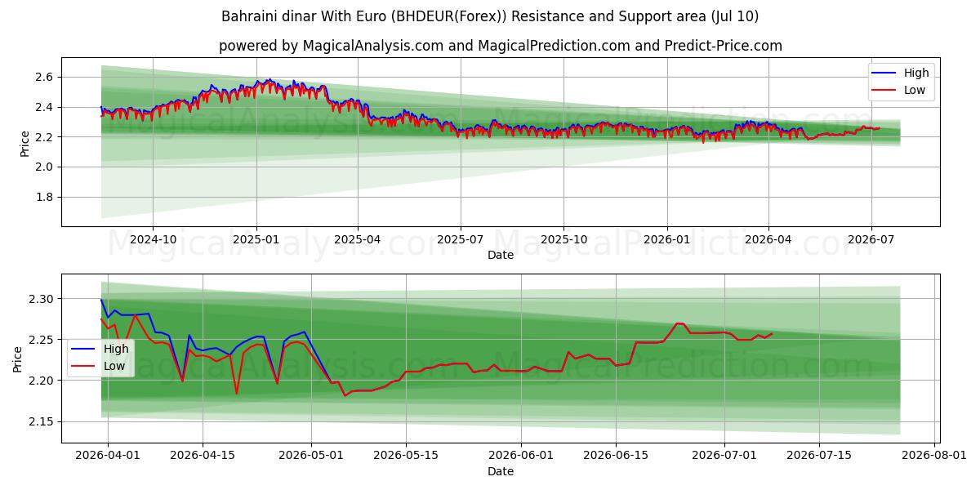Select the top chart 'Price' y-axis label
The image size is (980, 490).
tap(24, 141)
